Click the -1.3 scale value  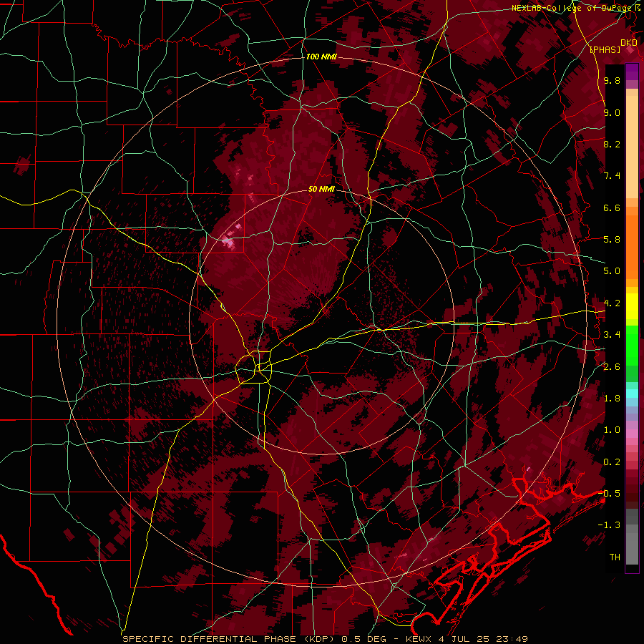pos(609,525)
